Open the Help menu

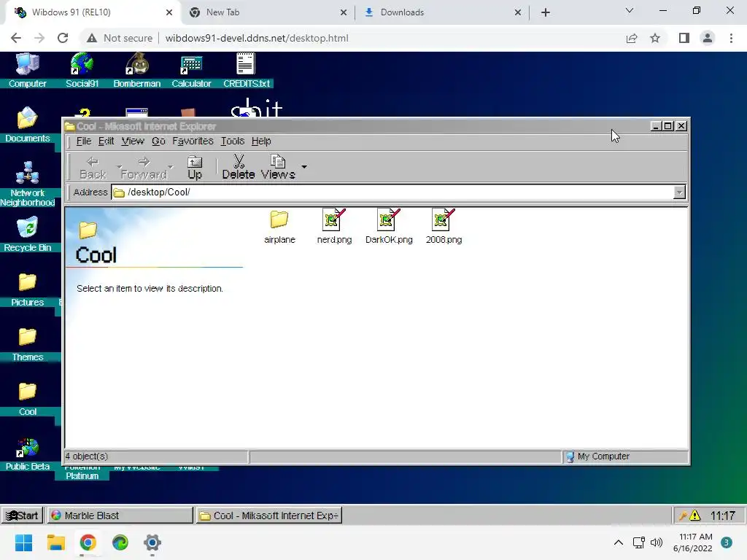point(261,141)
